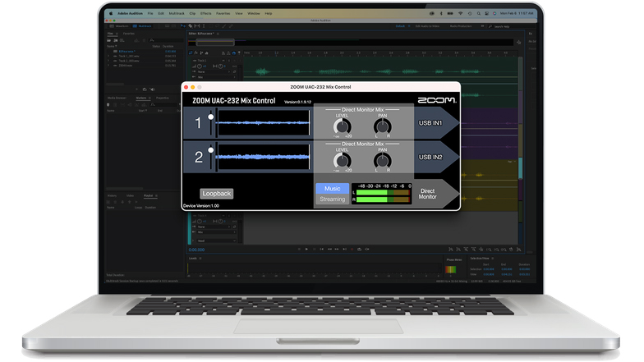Viewport: 644px width, 362px height.
Task: Open the workspace overflow chevron
Action: coord(483,26)
